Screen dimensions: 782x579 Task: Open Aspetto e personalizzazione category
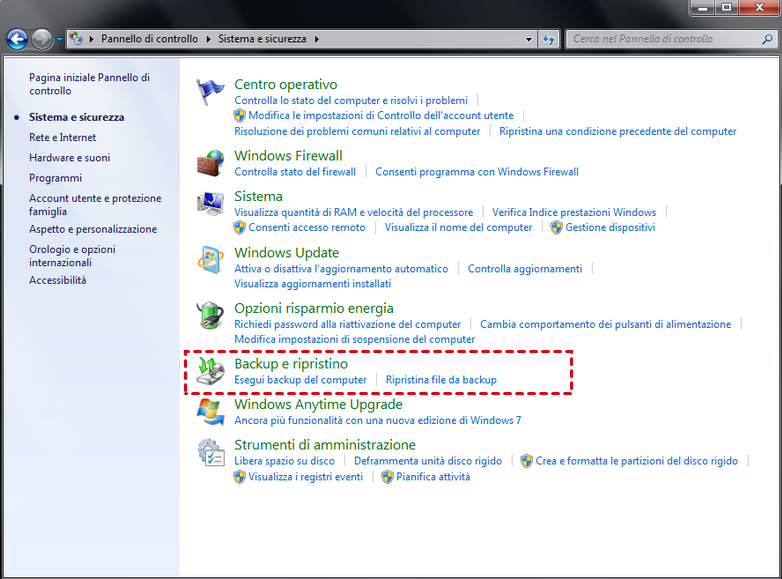click(93, 229)
